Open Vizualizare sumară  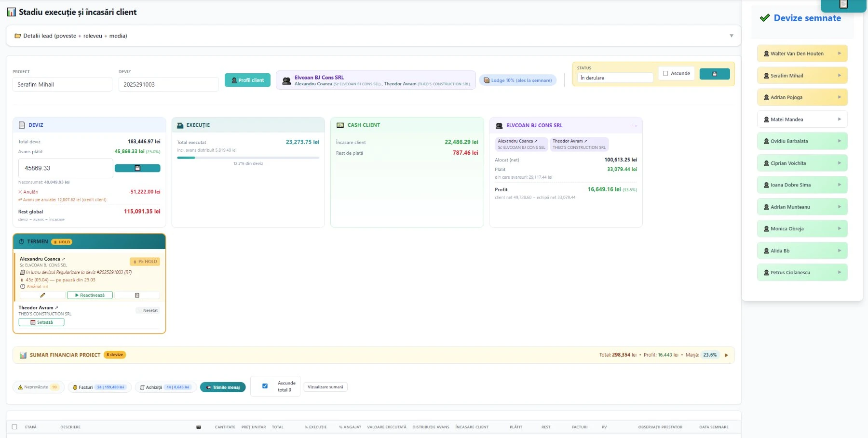click(325, 386)
